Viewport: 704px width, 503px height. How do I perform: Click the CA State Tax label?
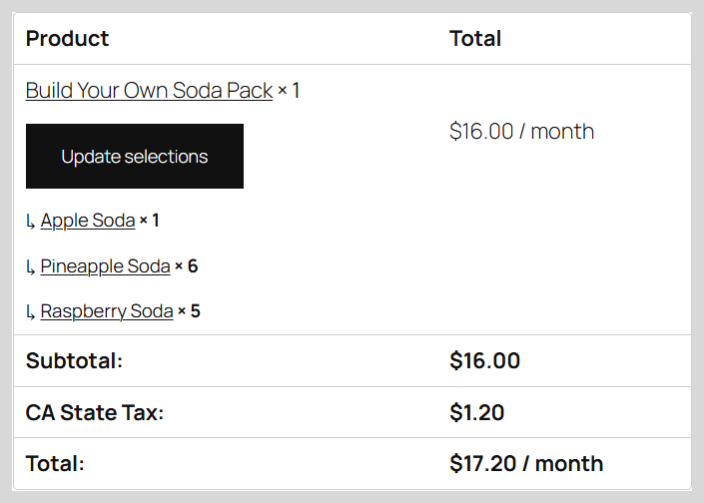(95, 412)
